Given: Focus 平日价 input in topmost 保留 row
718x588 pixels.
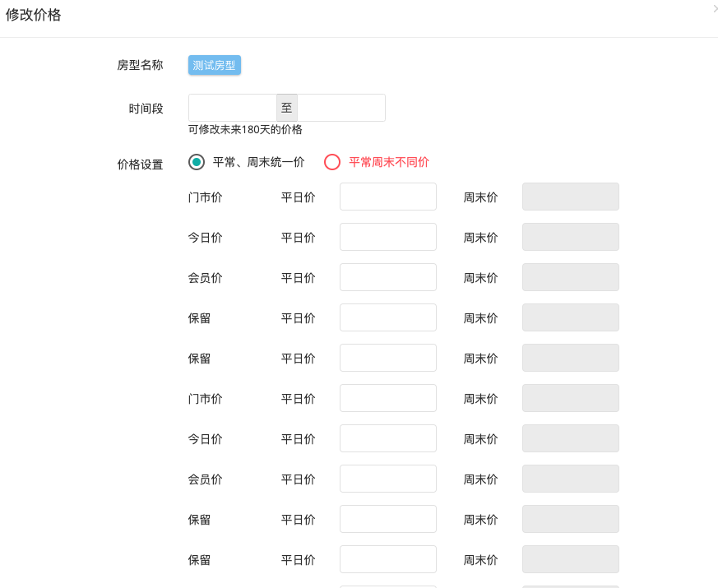Looking at the screenshot, I should pyautogui.click(x=388, y=317).
